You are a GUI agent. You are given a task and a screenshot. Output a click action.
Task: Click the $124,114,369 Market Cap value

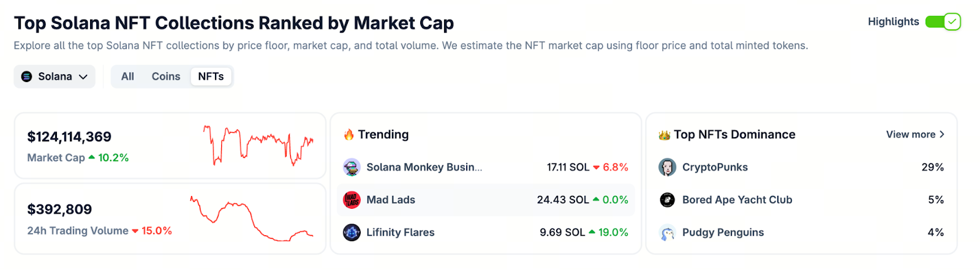(x=69, y=137)
